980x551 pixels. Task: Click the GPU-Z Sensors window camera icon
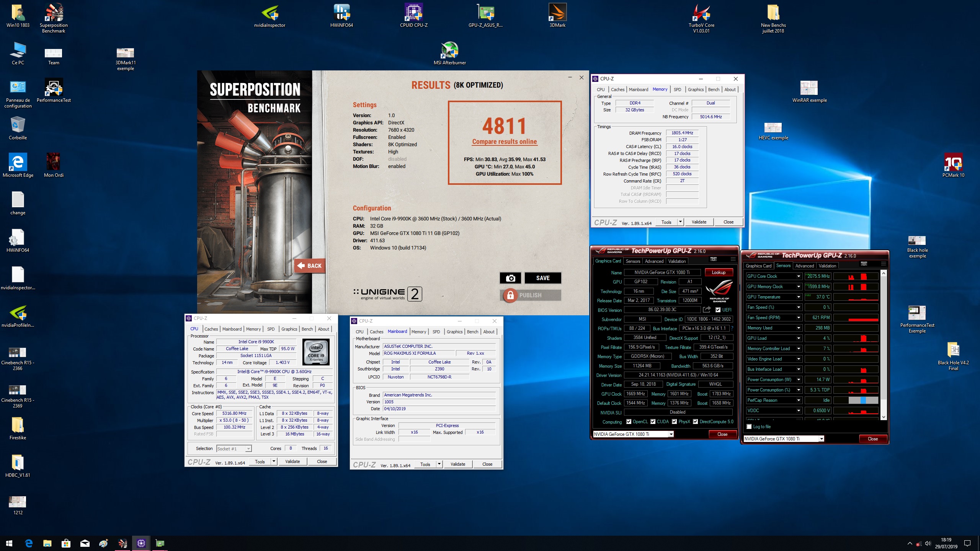[x=864, y=264]
